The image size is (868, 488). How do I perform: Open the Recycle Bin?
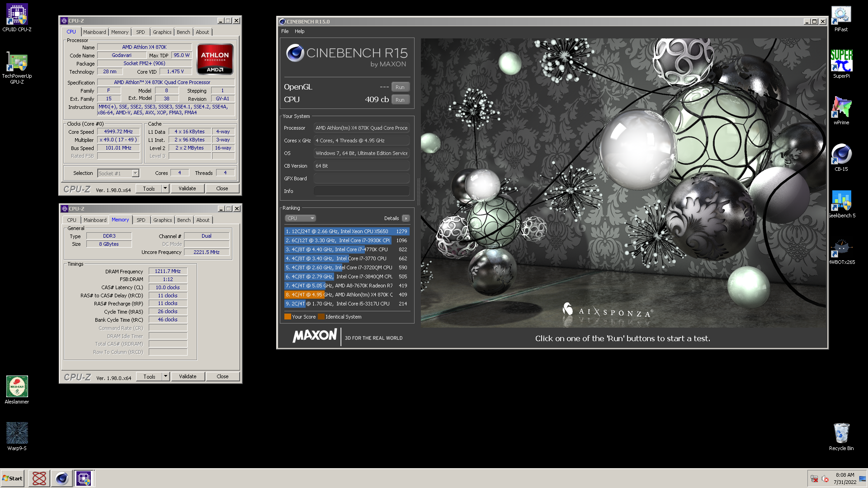coord(841,436)
